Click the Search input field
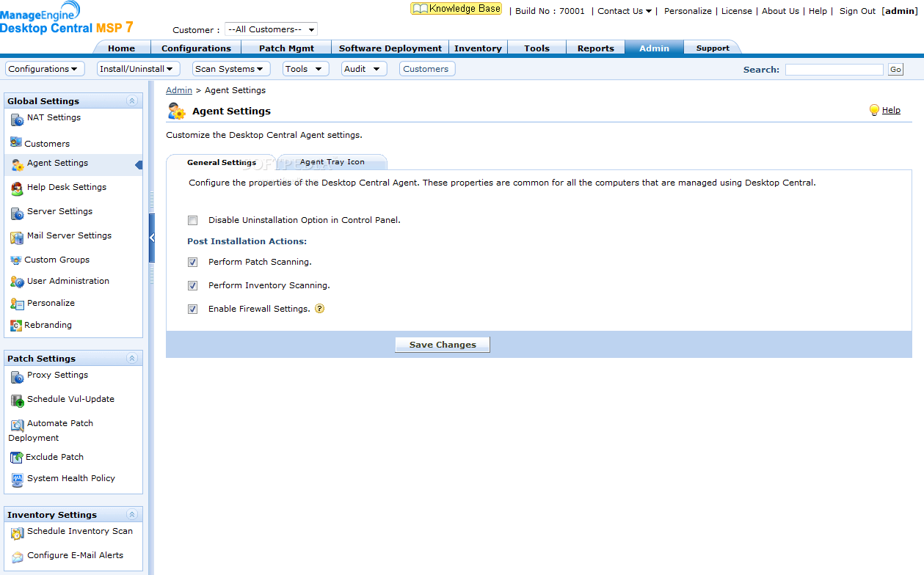The height and width of the screenshot is (575, 924). pos(834,70)
